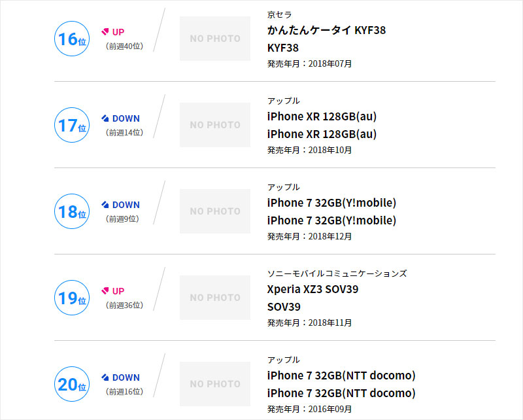This screenshot has width=523, height=420.
Task: Click the blue DOWN arrow icon at rank 18
Action: click(x=105, y=205)
